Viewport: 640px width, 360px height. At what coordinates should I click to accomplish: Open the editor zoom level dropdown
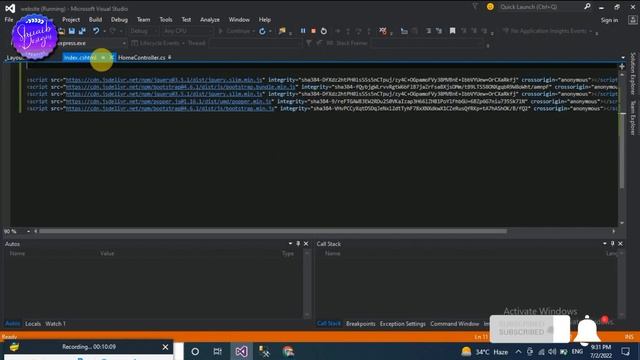pos(28,231)
